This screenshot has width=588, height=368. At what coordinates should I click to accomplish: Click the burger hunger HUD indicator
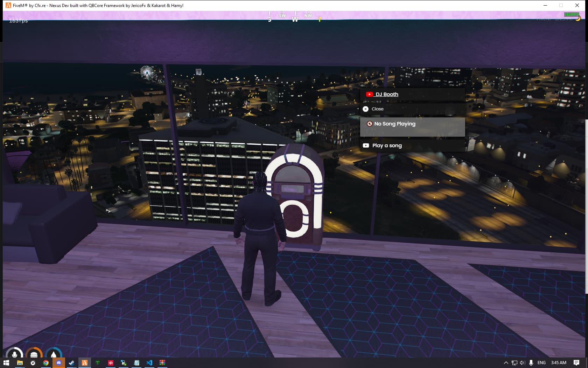point(34,353)
